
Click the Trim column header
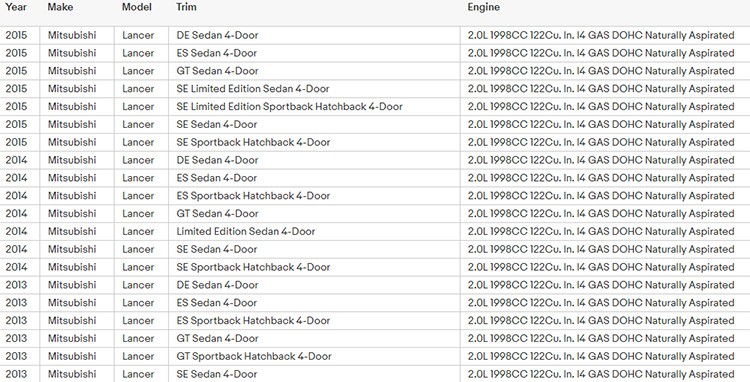click(x=186, y=7)
